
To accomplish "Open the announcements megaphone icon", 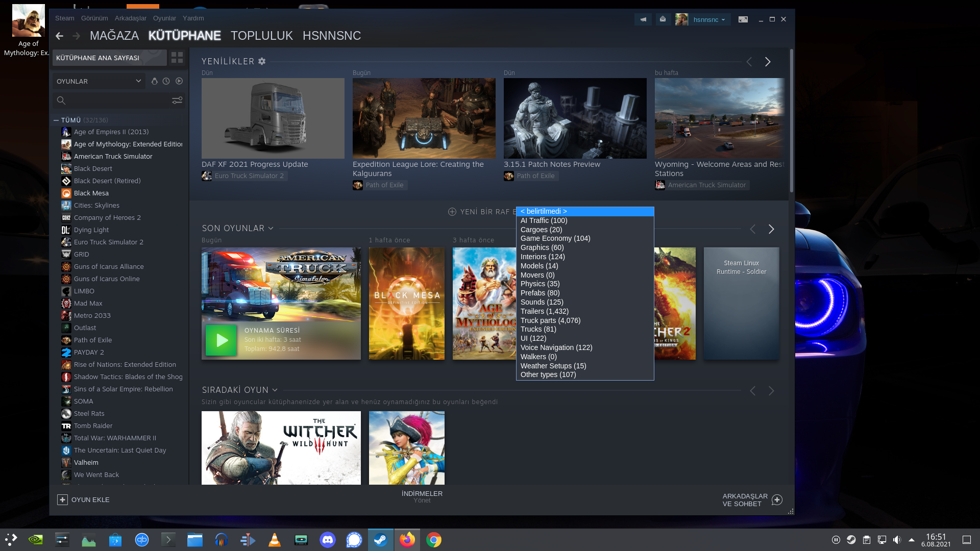I will [643, 19].
